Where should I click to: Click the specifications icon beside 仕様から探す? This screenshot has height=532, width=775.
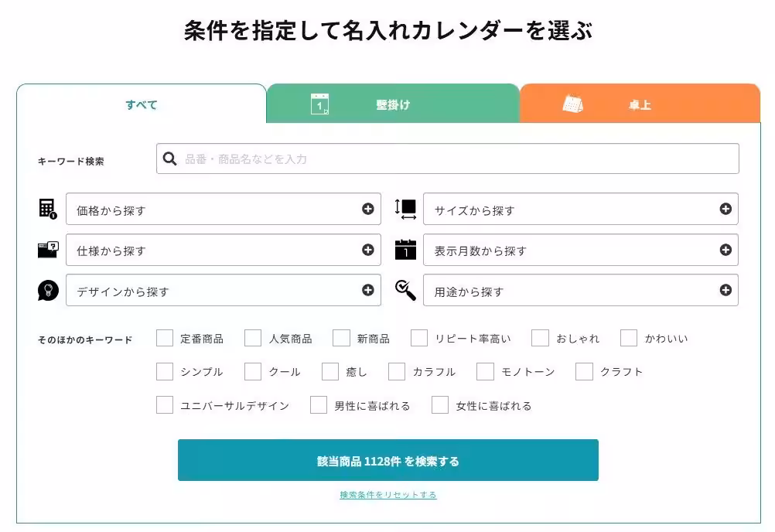point(48,250)
